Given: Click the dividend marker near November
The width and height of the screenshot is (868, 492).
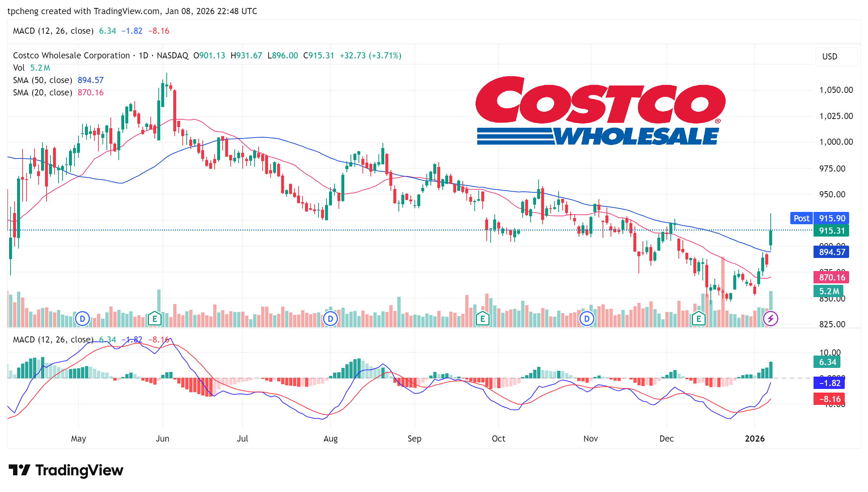Looking at the screenshot, I should (x=587, y=319).
